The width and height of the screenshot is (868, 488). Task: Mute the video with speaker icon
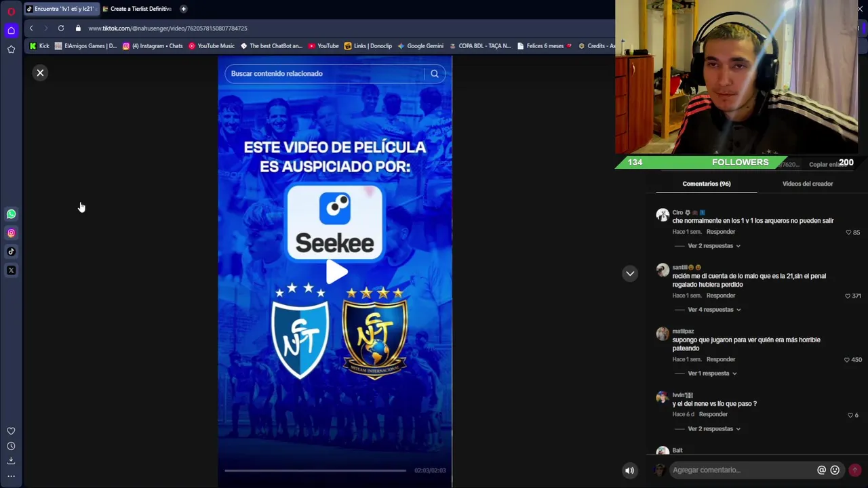[x=630, y=470]
